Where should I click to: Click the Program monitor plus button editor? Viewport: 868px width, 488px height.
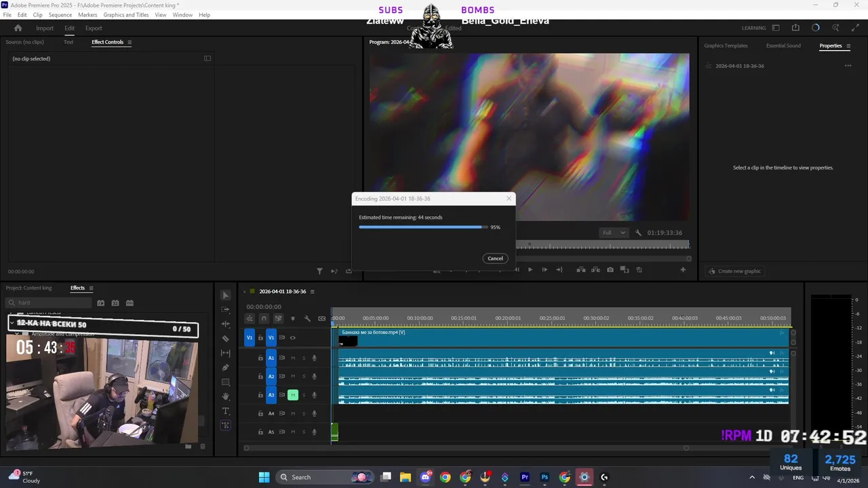[683, 270]
